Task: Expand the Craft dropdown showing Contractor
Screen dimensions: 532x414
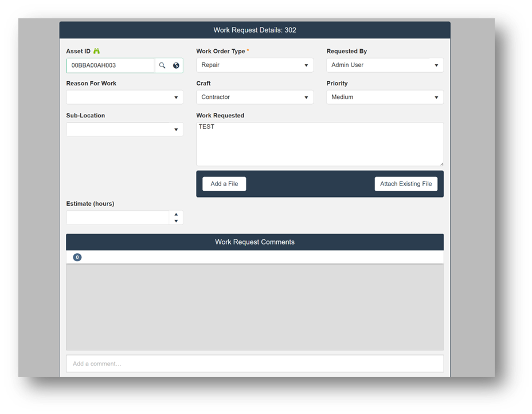Action: pos(255,97)
